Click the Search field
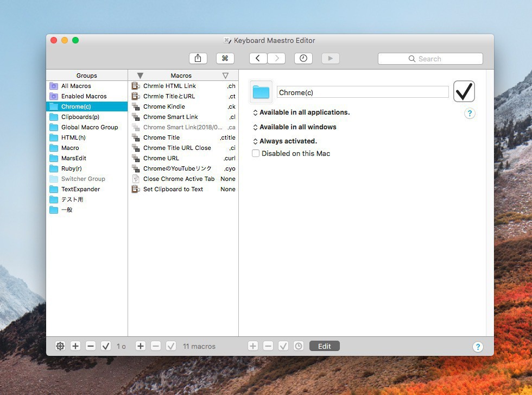The height and width of the screenshot is (395, 532). click(430, 59)
